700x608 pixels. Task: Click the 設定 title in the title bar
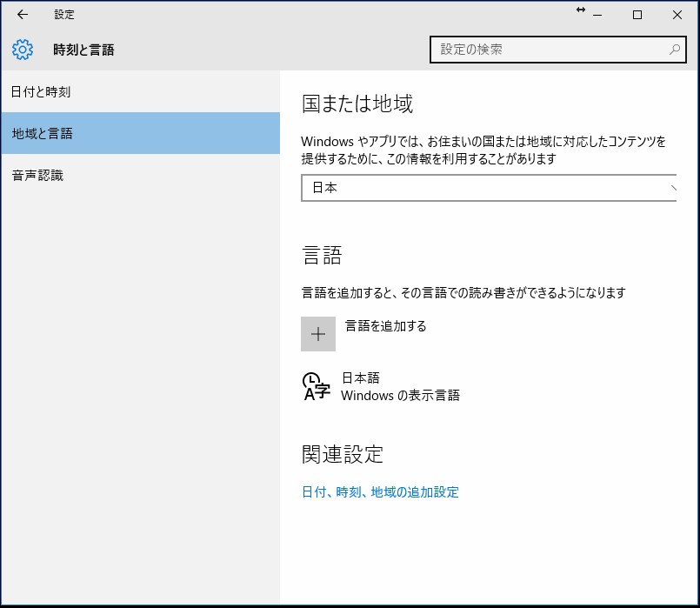point(63,15)
